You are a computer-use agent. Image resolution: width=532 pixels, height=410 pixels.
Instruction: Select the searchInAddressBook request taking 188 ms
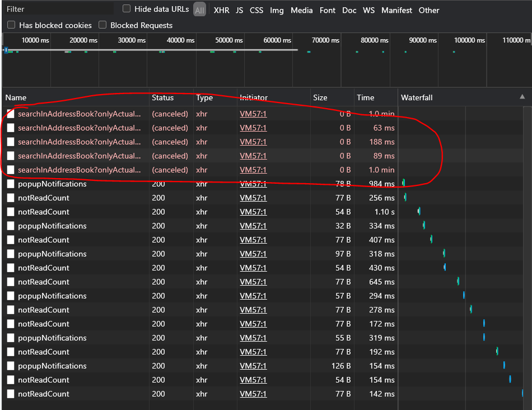pos(79,142)
